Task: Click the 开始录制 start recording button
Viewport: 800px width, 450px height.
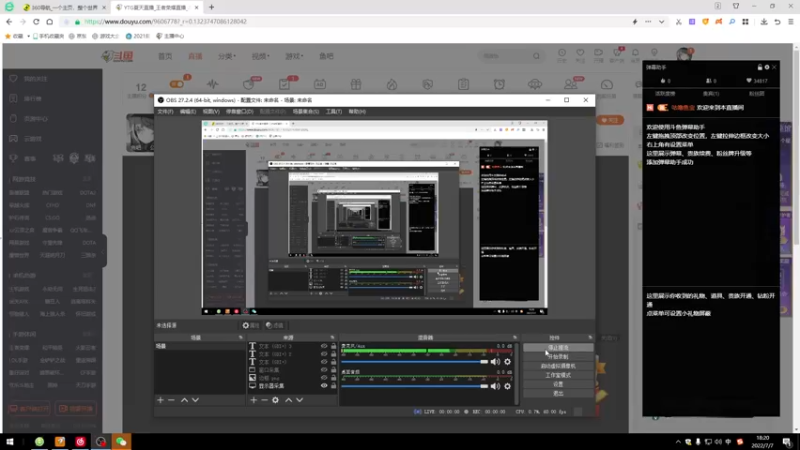Action: tap(558, 357)
